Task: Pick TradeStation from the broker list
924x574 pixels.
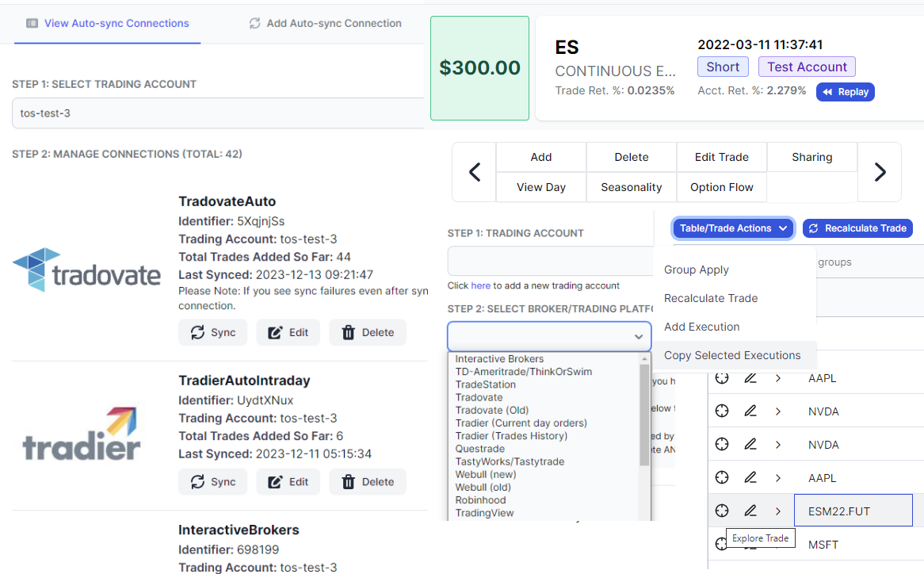Action: click(485, 385)
